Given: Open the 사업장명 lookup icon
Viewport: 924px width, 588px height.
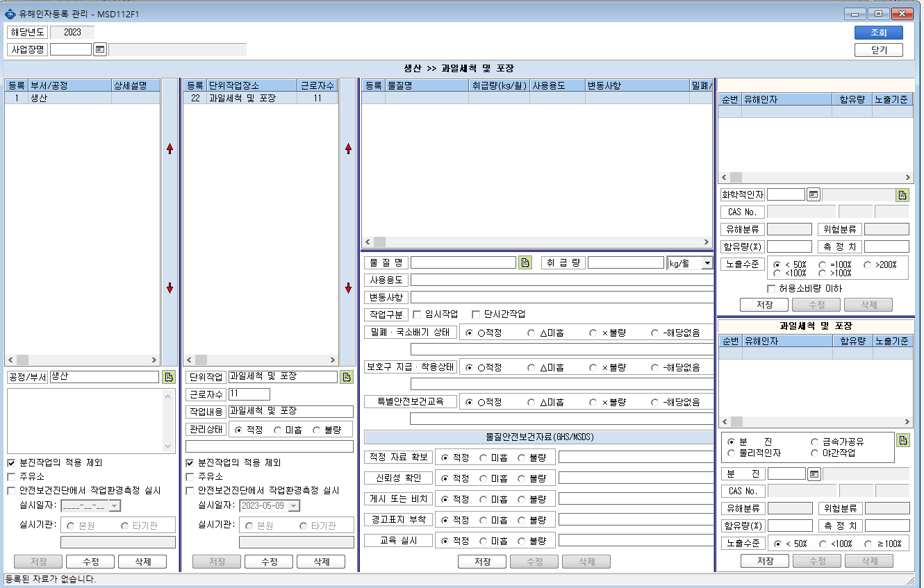Looking at the screenshot, I should 100,49.
